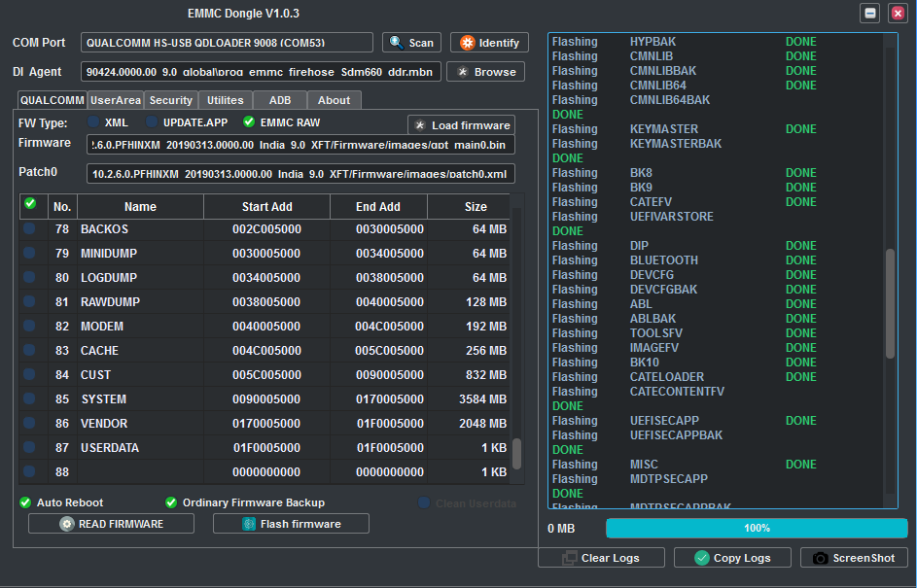Check the BACKOS partition row
The height and width of the screenshot is (588, 917).
tap(29, 228)
